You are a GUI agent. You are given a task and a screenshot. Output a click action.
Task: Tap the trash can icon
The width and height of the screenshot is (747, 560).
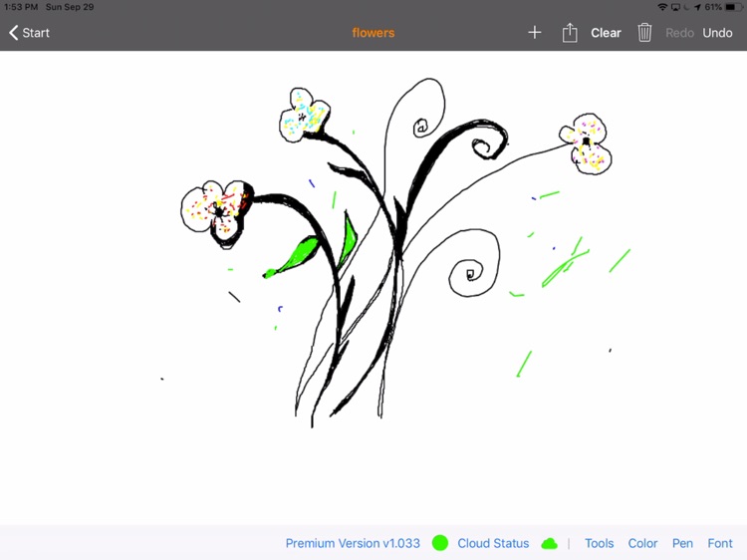pyautogui.click(x=644, y=33)
